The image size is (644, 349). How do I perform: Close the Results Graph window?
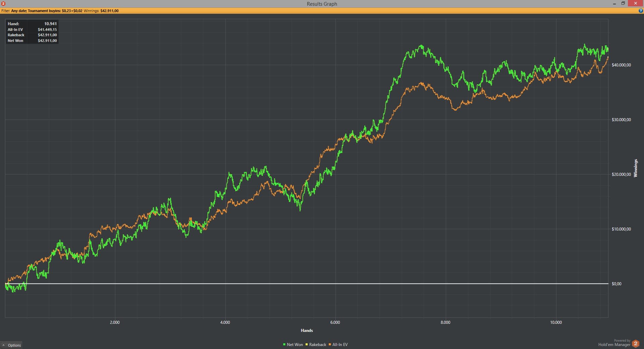(635, 4)
